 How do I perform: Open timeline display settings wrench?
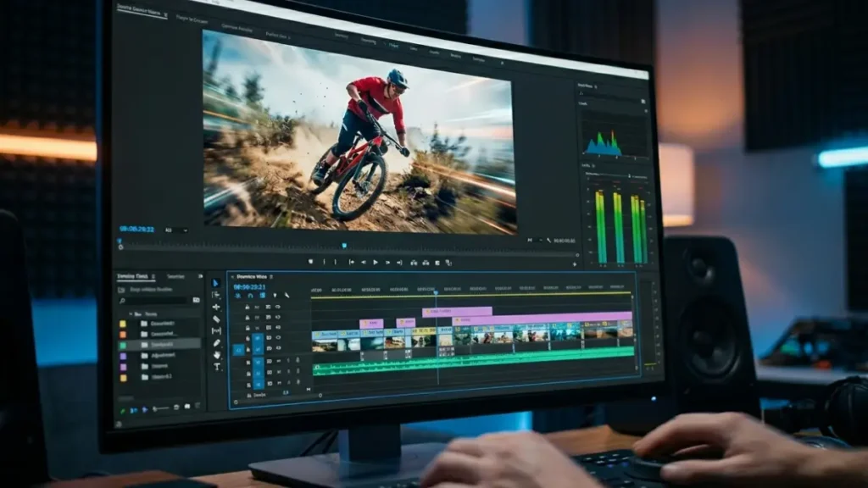287,296
